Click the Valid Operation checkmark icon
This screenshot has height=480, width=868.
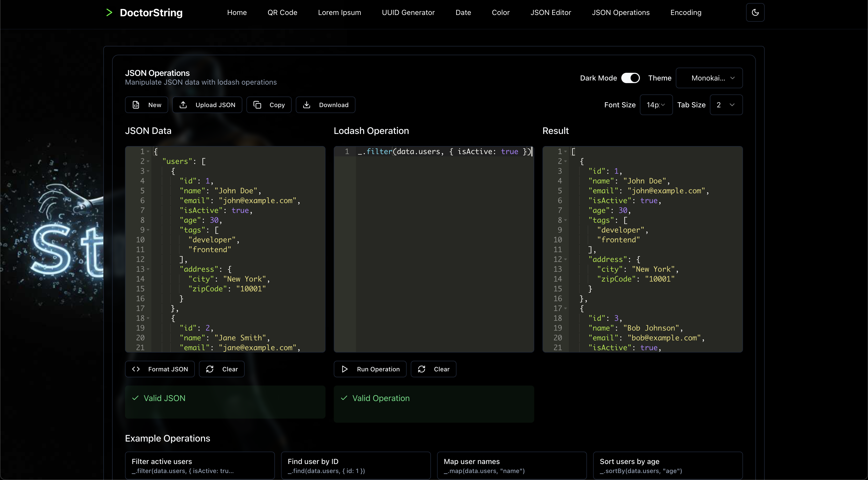pos(344,398)
